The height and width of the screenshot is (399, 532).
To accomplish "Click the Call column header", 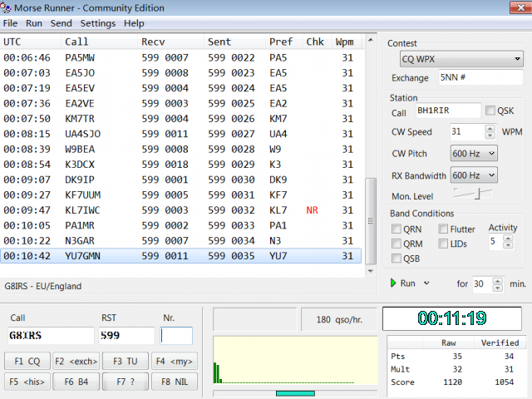I will [x=100, y=42].
